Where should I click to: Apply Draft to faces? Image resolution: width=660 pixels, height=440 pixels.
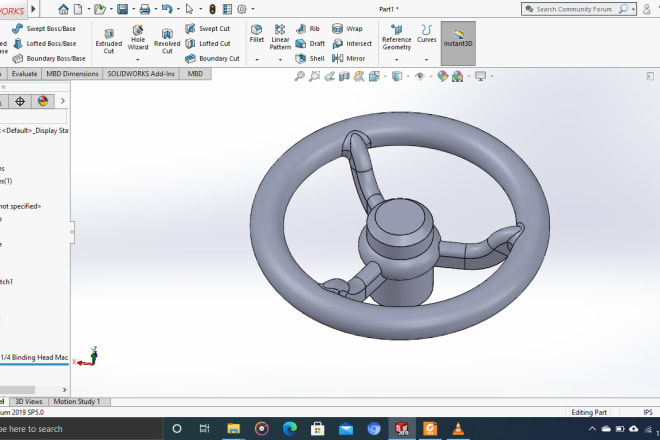pyautogui.click(x=310, y=43)
